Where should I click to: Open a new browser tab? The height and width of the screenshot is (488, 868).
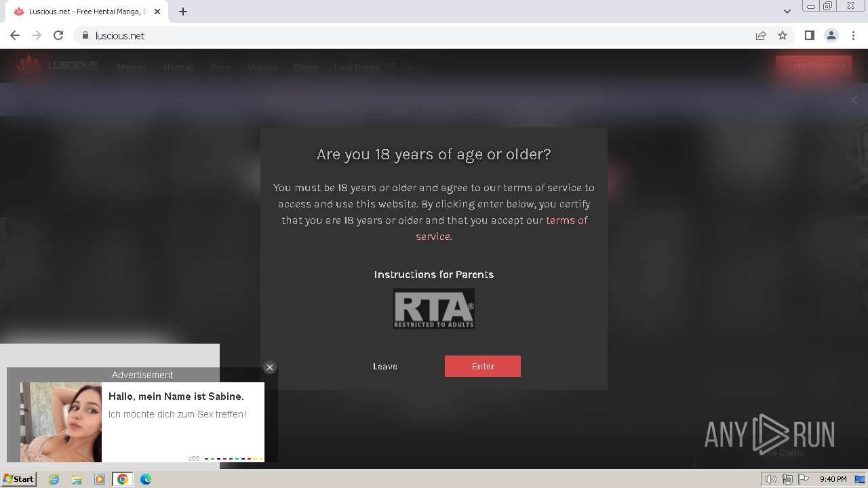(x=183, y=12)
